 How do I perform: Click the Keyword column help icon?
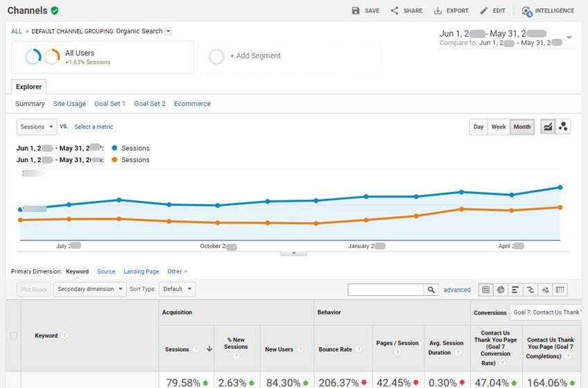pyautogui.click(x=64, y=335)
